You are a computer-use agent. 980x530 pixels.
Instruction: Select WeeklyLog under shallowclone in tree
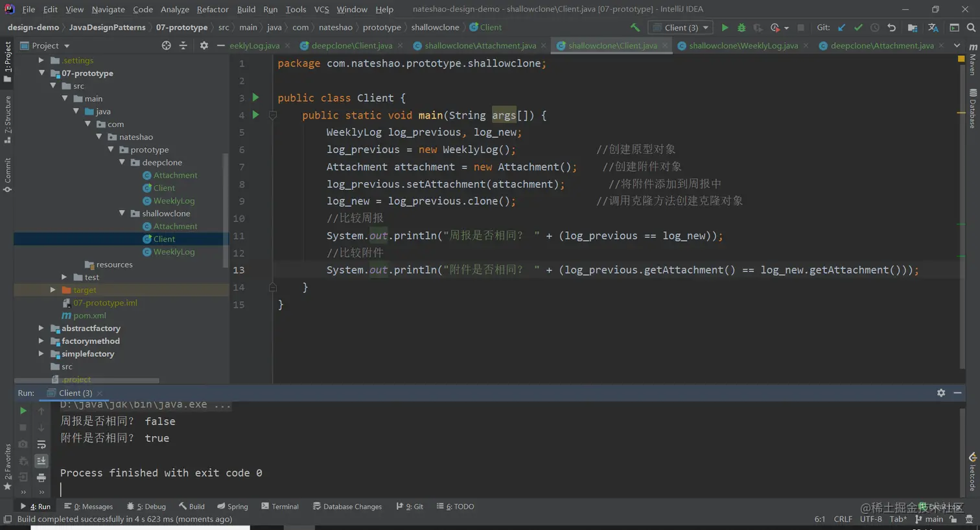(x=174, y=251)
